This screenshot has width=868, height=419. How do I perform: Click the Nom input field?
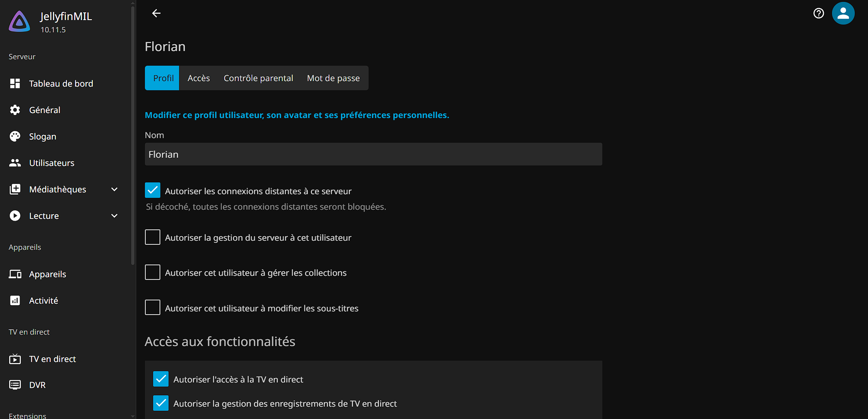pos(373,155)
